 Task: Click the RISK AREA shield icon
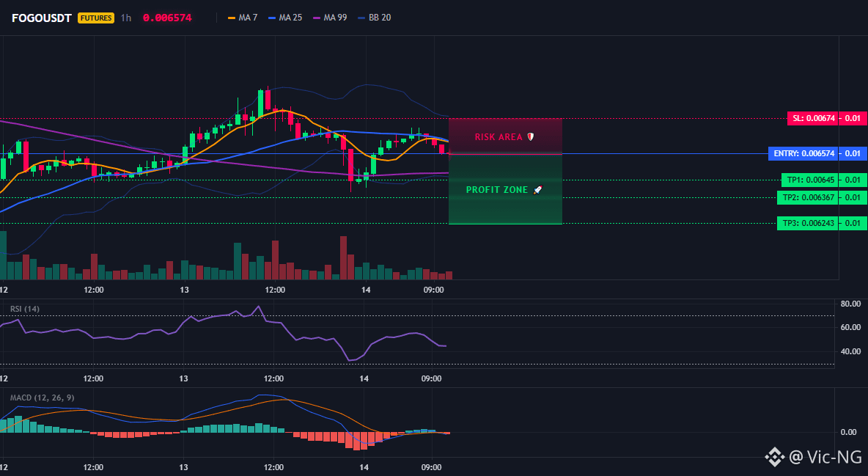click(x=530, y=136)
